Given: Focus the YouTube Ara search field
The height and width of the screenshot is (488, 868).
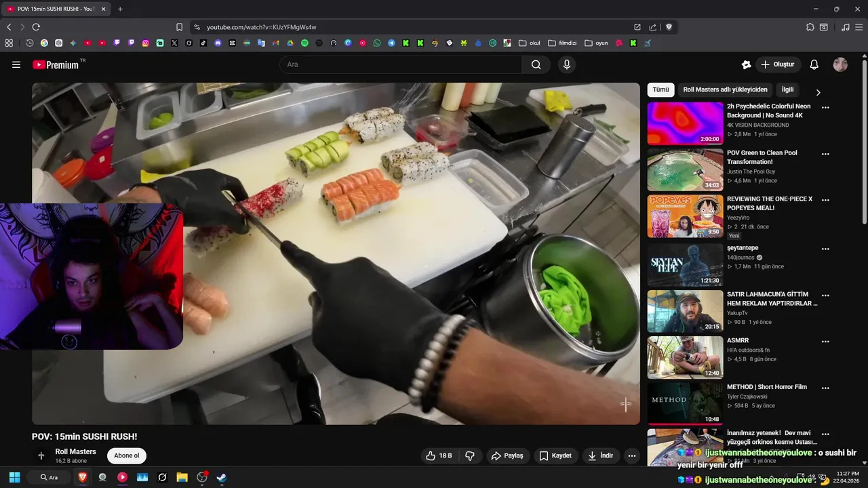Looking at the screenshot, I should coord(400,64).
